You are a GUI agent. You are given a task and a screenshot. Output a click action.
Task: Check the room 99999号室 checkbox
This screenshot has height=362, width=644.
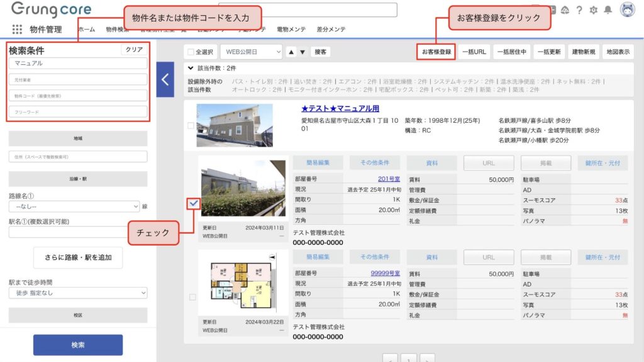[192, 297]
